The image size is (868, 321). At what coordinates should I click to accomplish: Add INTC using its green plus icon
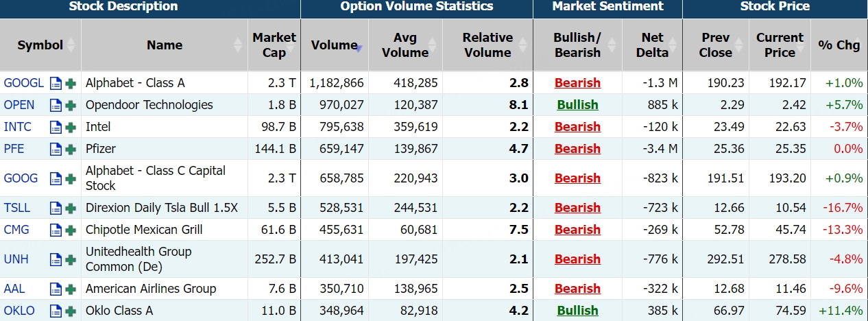(x=71, y=128)
